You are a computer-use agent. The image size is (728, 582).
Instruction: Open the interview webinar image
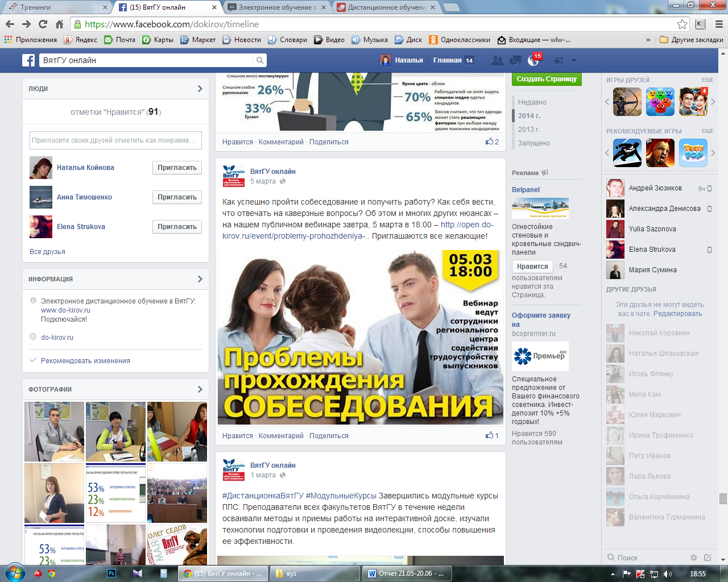coord(361,338)
